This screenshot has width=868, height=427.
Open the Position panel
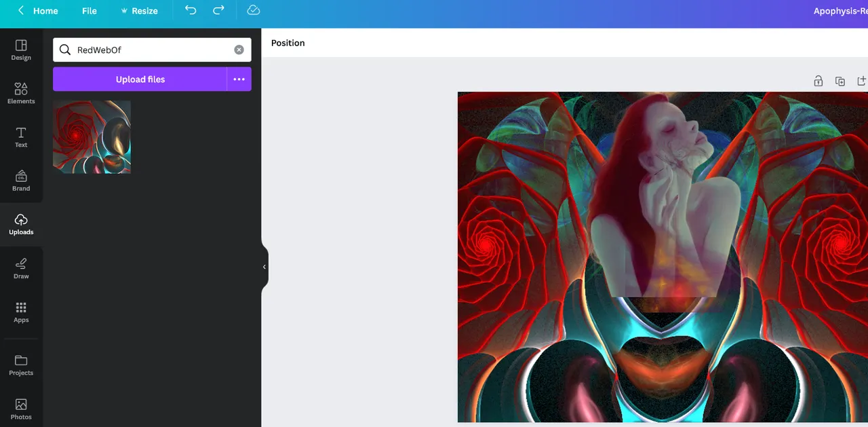click(x=288, y=43)
